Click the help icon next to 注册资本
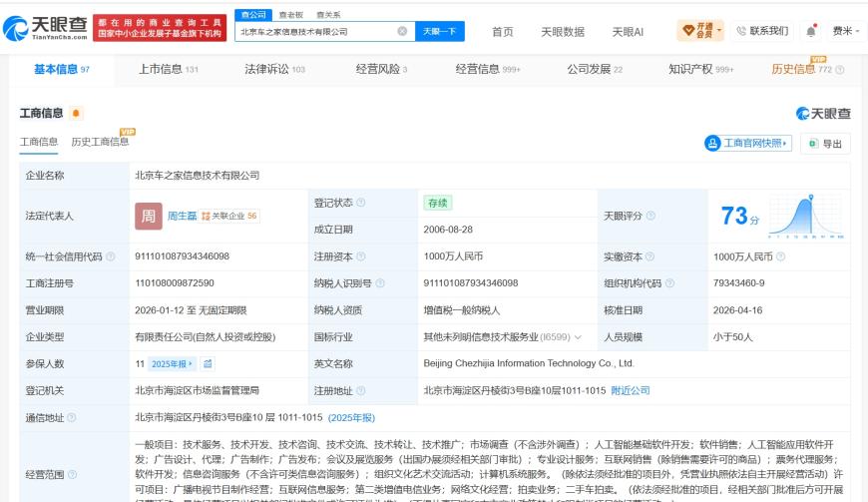 point(361,256)
